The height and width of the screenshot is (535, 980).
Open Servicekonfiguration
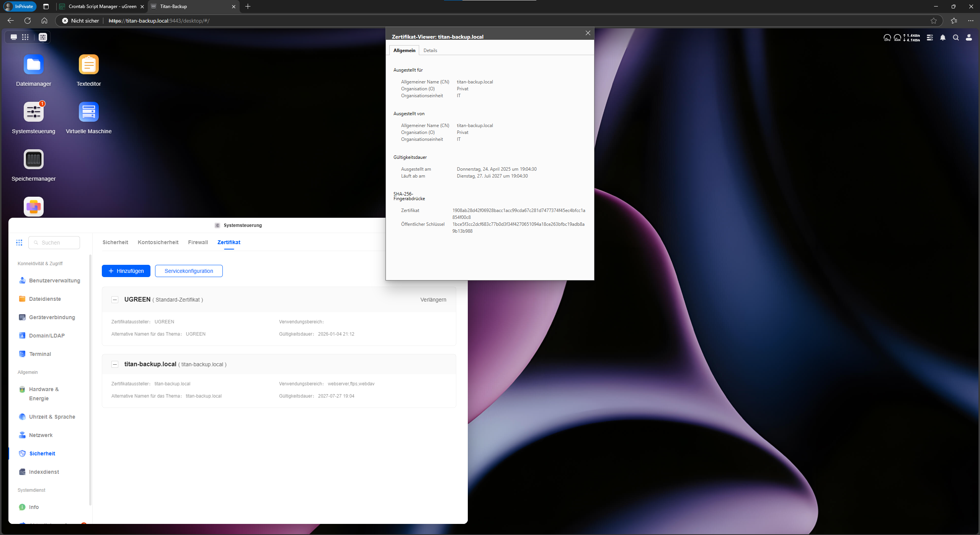click(x=189, y=271)
